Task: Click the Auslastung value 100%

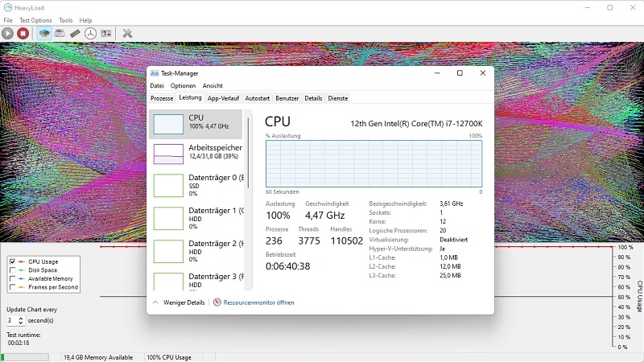Action: click(x=278, y=215)
